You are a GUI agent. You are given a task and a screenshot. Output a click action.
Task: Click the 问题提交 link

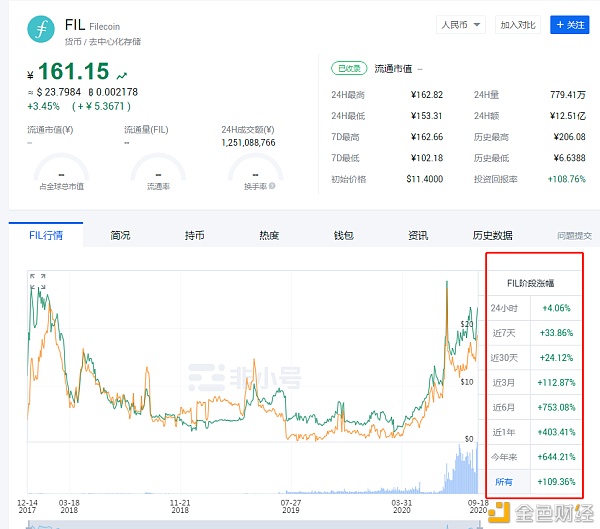[x=574, y=236]
